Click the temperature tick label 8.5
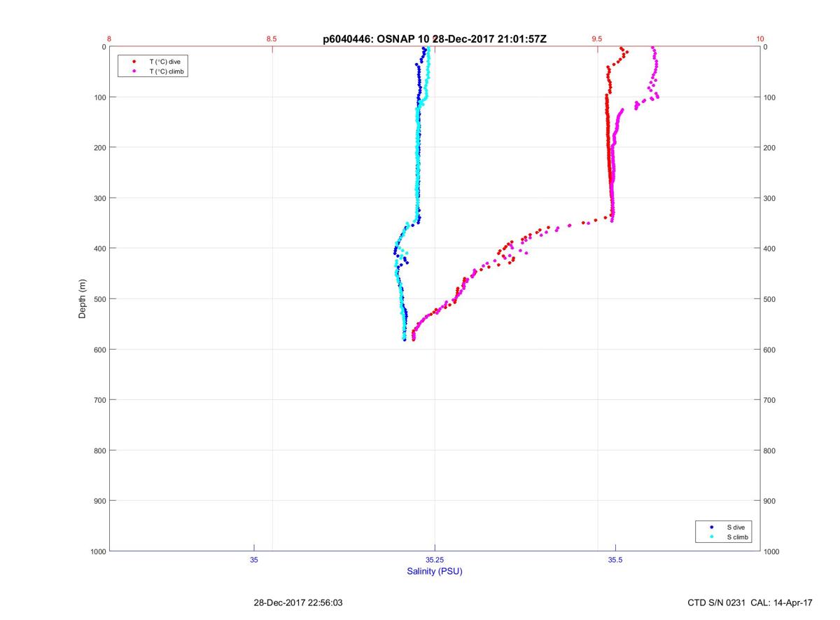The image size is (840, 620). 272,39
